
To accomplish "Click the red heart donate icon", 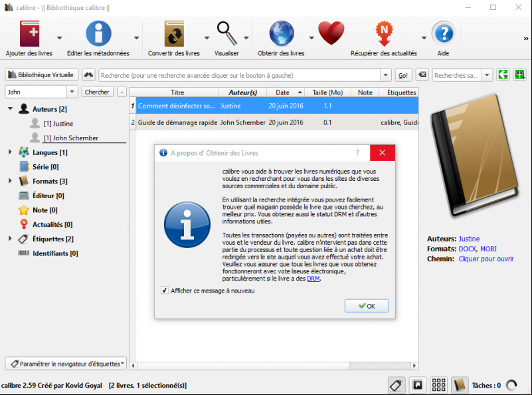I will point(331,33).
